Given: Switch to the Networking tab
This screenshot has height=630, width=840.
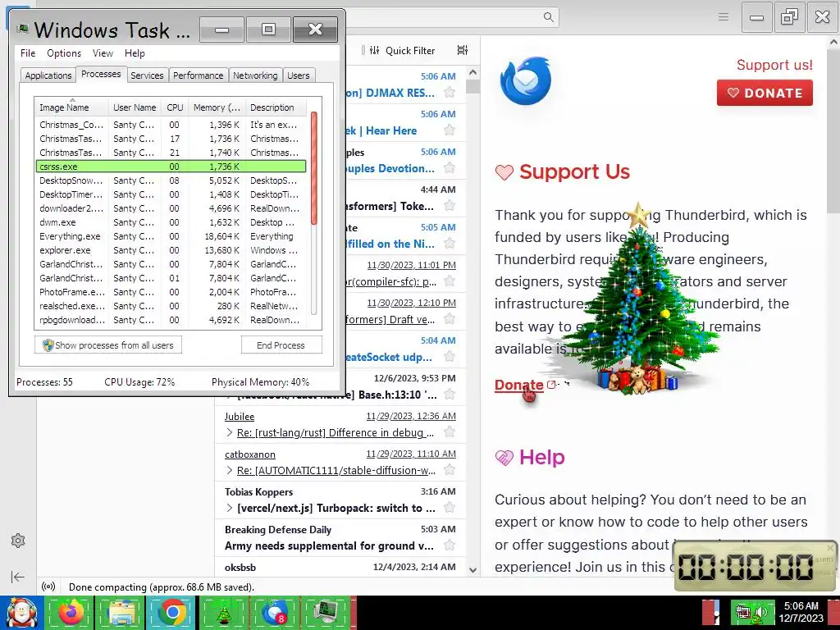Looking at the screenshot, I should click(x=255, y=75).
